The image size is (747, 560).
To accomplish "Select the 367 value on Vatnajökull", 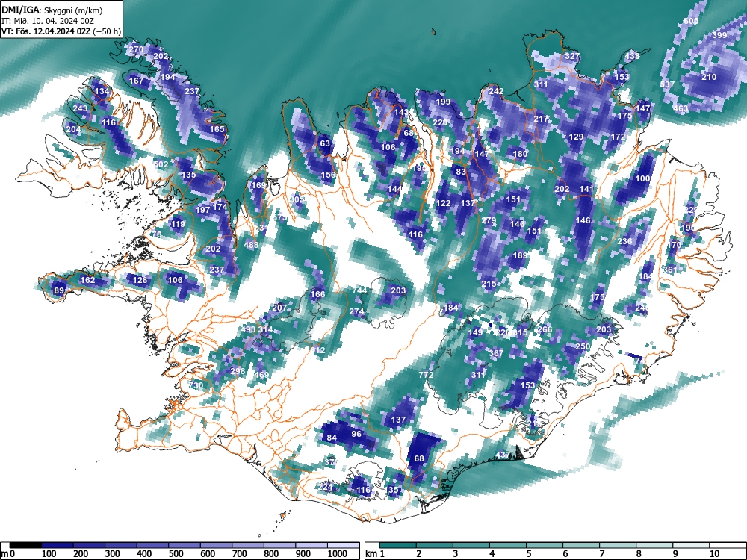I will 496,353.
